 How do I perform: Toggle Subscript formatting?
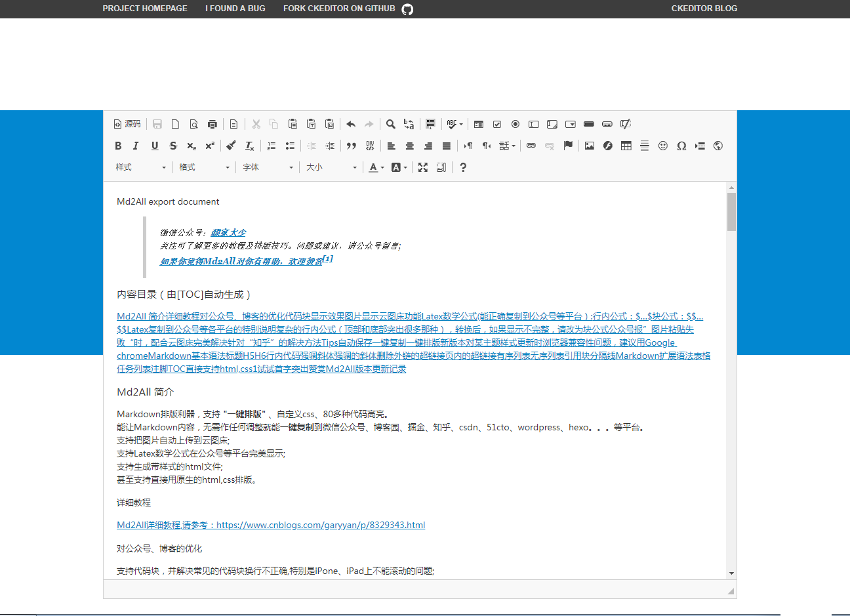(x=192, y=146)
